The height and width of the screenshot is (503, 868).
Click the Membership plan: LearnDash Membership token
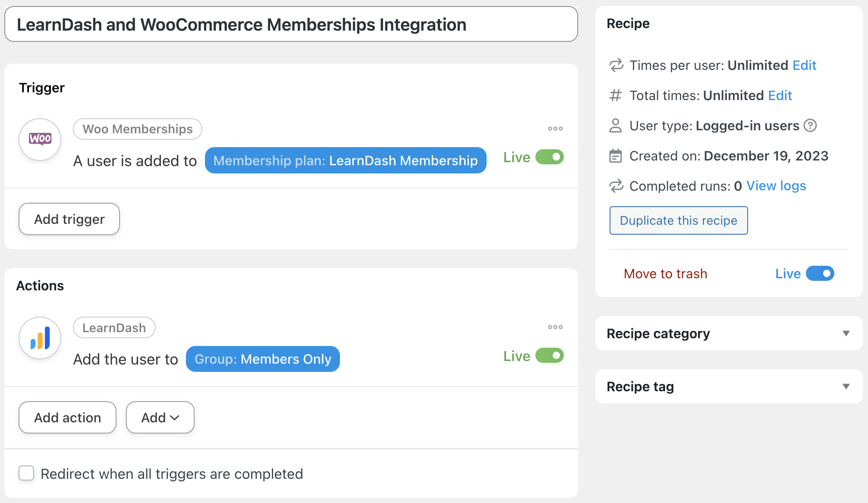(345, 160)
